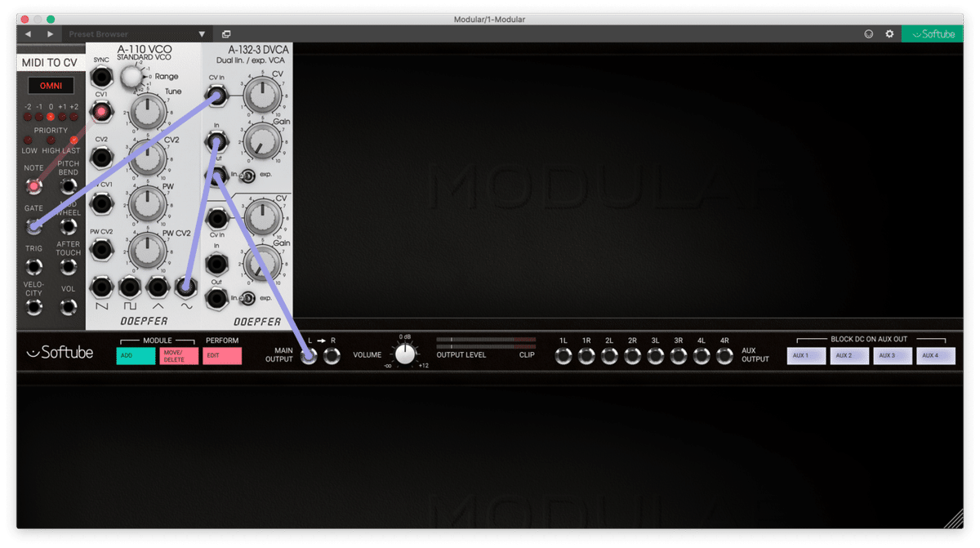Click the sine wave output jack
Image resolution: width=980 pixels, height=548 pixels.
pos(186,286)
